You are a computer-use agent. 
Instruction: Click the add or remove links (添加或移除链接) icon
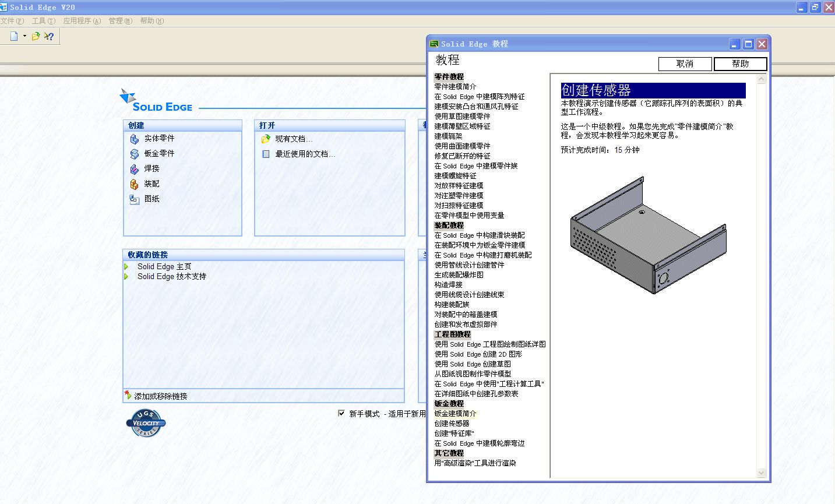coord(128,395)
